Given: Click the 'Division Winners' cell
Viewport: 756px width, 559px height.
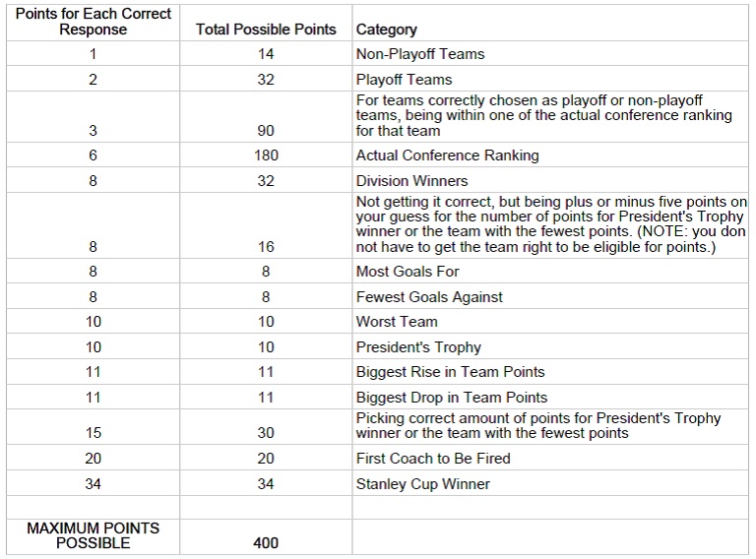Looking at the screenshot, I should pos(550,180).
